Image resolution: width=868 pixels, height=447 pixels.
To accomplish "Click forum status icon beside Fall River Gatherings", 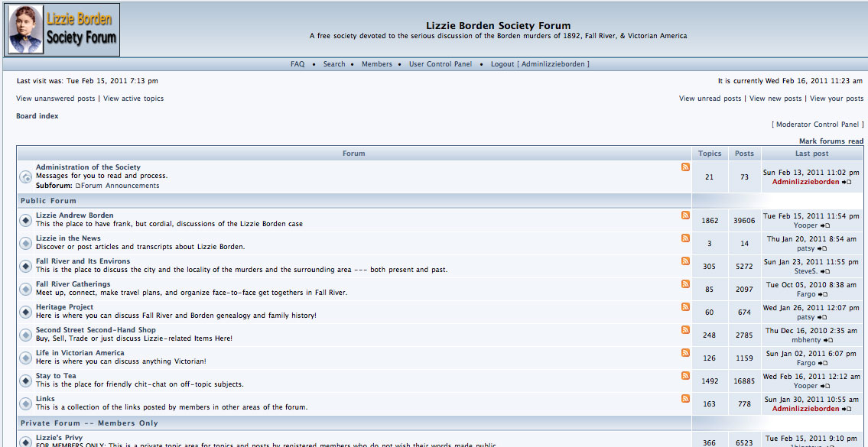I will point(25,290).
